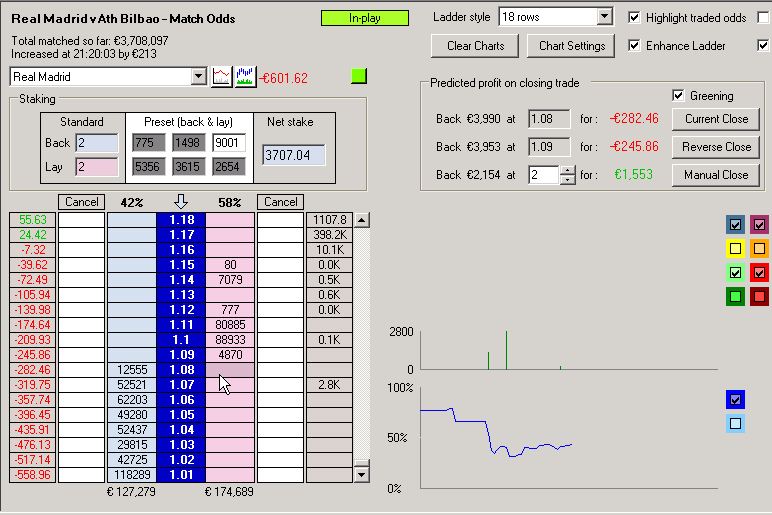772x515 pixels.
Task: Expand the Real Madrid selection dropdown
Action: pyautogui.click(x=197, y=77)
